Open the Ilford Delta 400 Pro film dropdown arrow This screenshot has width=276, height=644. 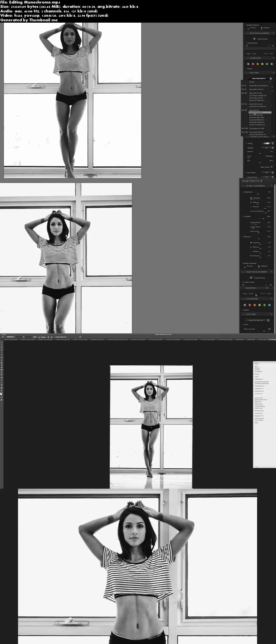271,78
